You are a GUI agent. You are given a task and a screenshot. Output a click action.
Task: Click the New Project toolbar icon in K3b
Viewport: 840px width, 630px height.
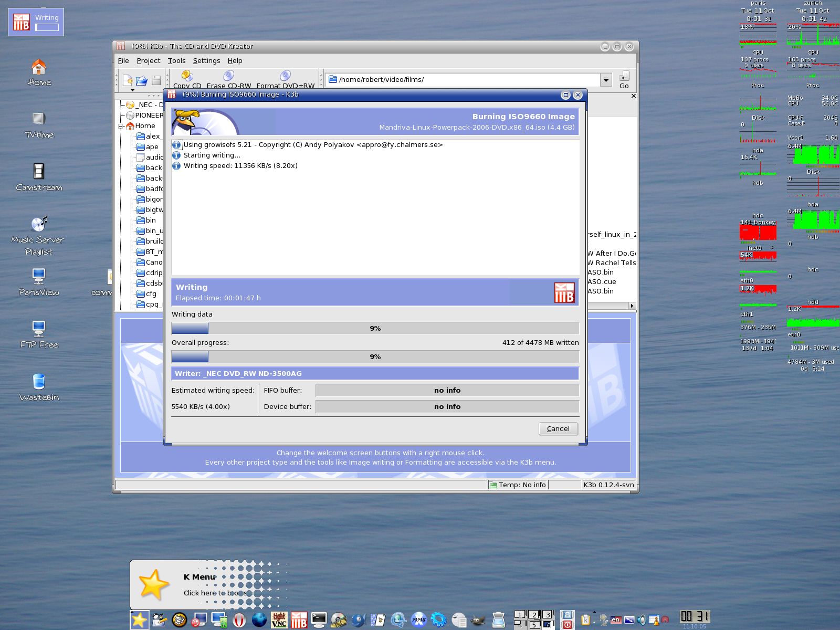pyautogui.click(x=128, y=80)
